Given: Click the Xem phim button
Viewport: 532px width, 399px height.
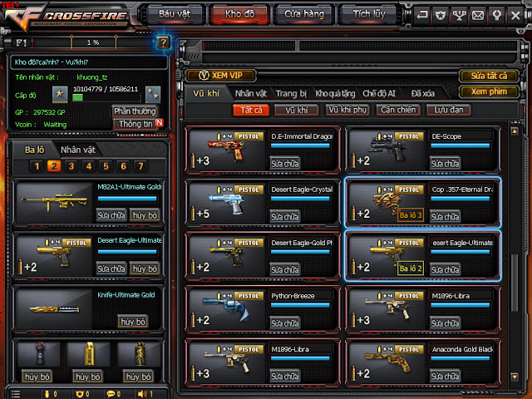Looking at the screenshot, I should click(x=489, y=91).
